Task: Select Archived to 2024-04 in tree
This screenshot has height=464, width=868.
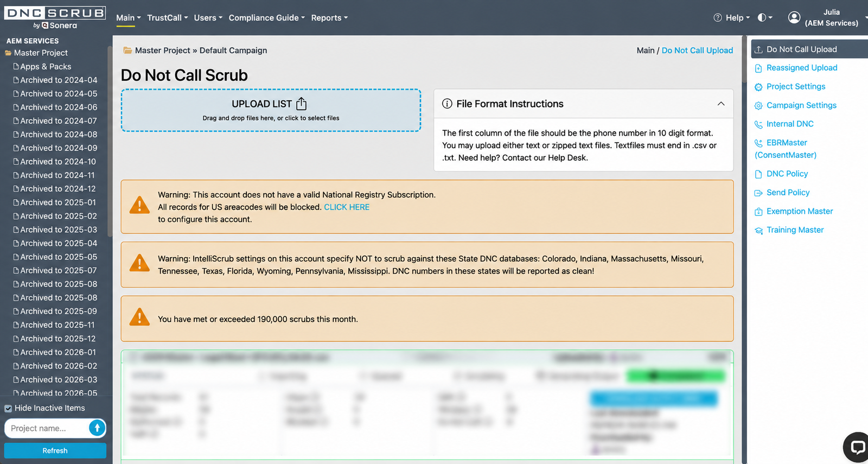Action: click(59, 80)
